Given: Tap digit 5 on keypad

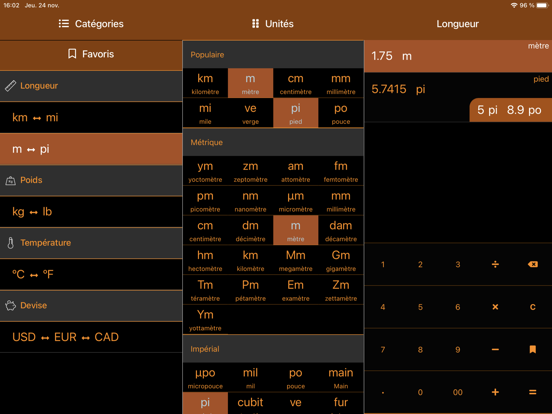Looking at the screenshot, I should pyautogui.click(x=420, y=307).
